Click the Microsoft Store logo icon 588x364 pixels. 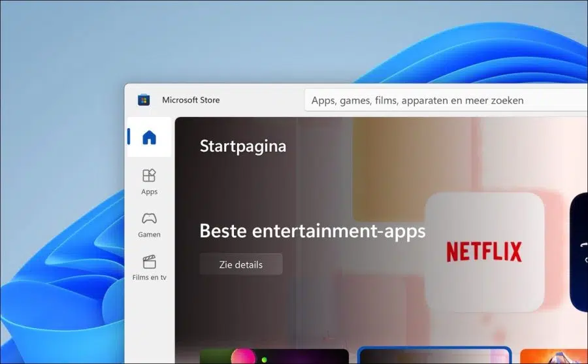pos(144,100)
